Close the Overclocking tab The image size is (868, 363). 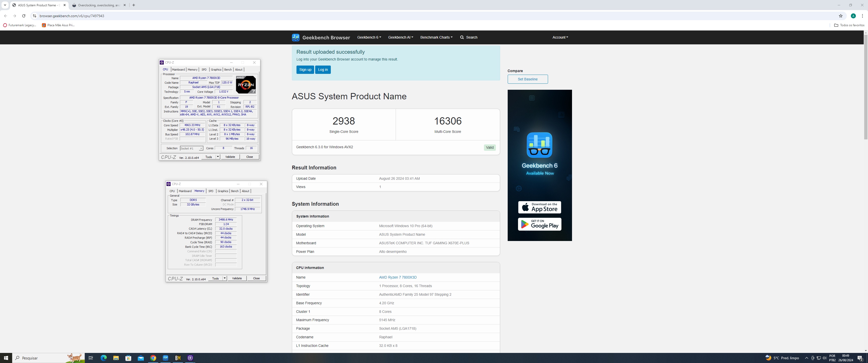(125, 5)
